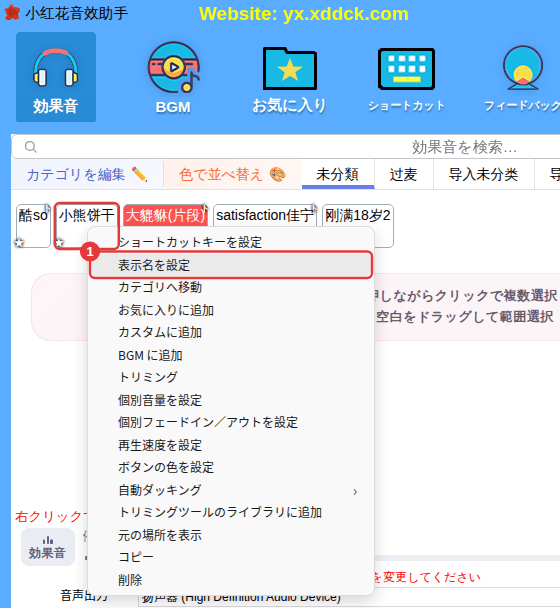Toggle favorite star on 小熊饼干 button
Image resolution: width=560 pixels, height=608 pixels.
pyautogui.click(x=59, y=243)
